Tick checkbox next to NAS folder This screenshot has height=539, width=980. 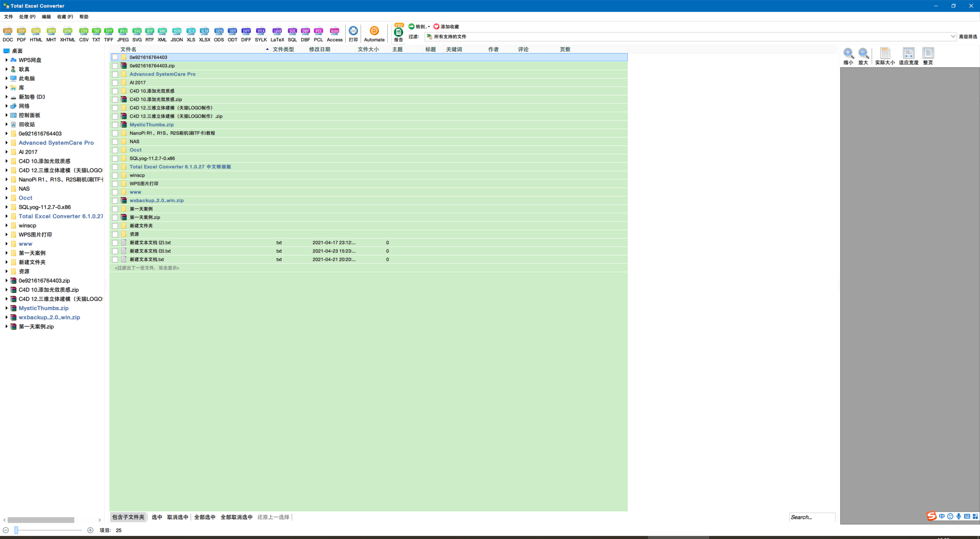[x=115, y=141]
